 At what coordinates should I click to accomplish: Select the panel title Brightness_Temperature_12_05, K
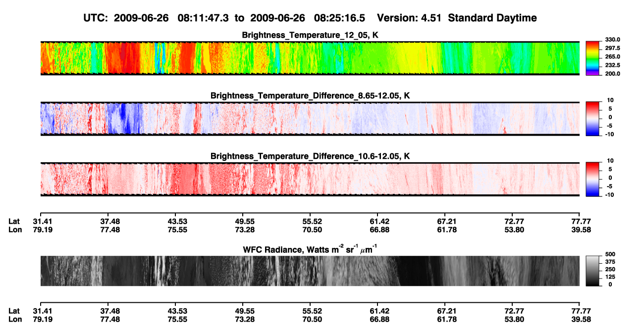tap(310, 35)
